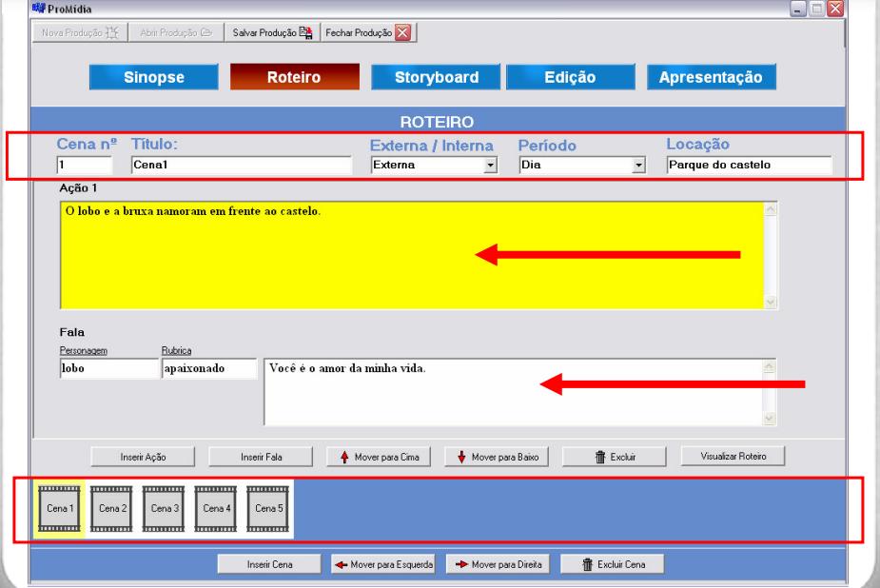This screenshot has height=588, width=880.
Task: Select the Cena 1 film thumbnail
Action: coord(60,507)
